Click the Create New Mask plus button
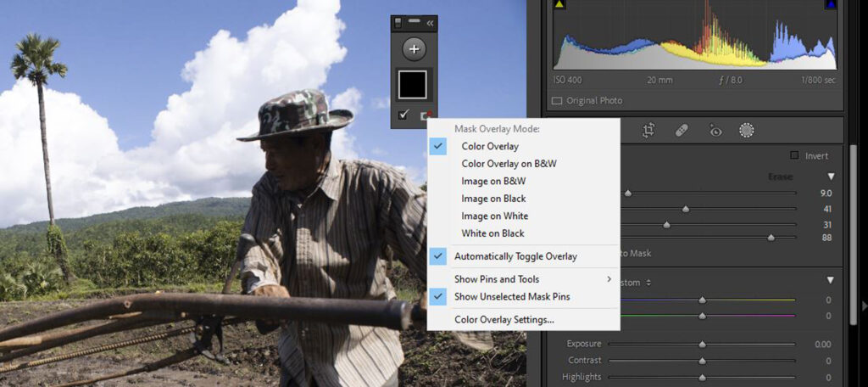The height and width of the screenshot is (387, 868). (414, 48)
